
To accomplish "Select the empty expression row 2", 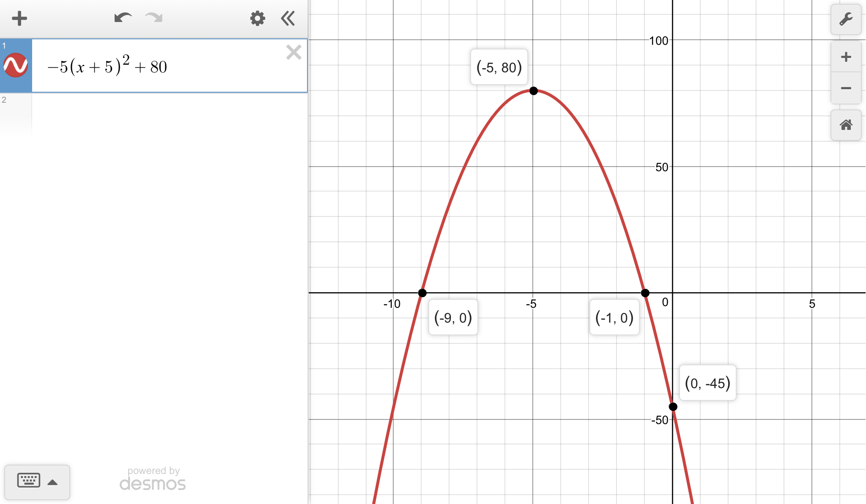I will 169,114.
